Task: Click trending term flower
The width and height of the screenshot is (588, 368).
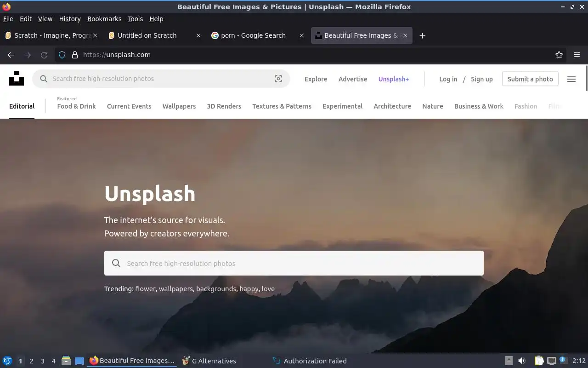Action: (x=145, y=289)
